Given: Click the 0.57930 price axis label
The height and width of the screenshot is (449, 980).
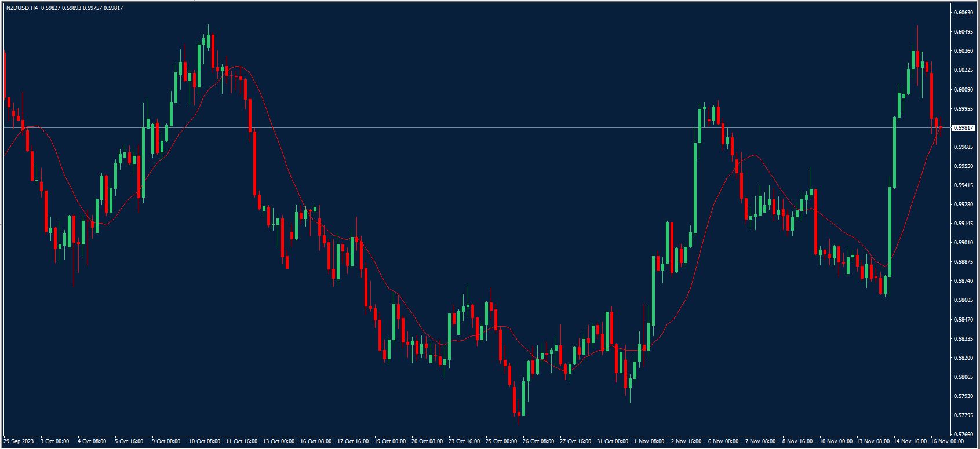Looking at the screenshot, I should point(964,396).
